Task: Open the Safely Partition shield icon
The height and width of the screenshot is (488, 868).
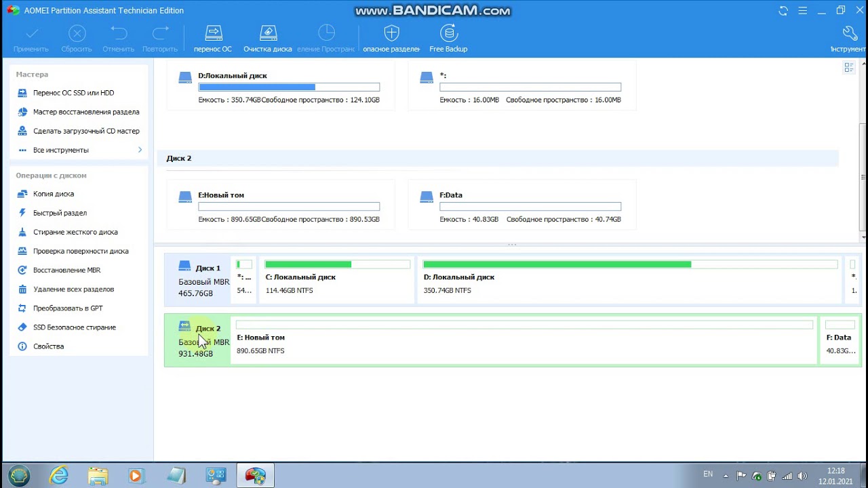Action: pos(391,33)
